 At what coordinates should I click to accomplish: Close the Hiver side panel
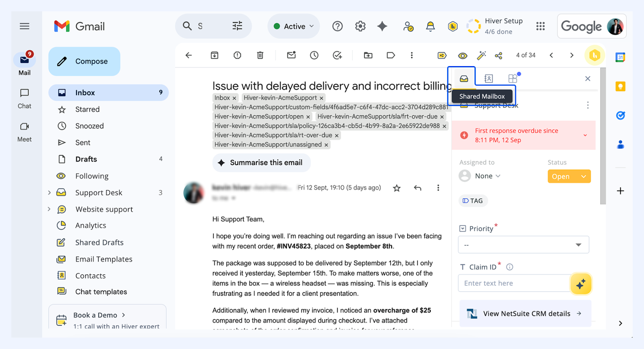tap(588, 79)
